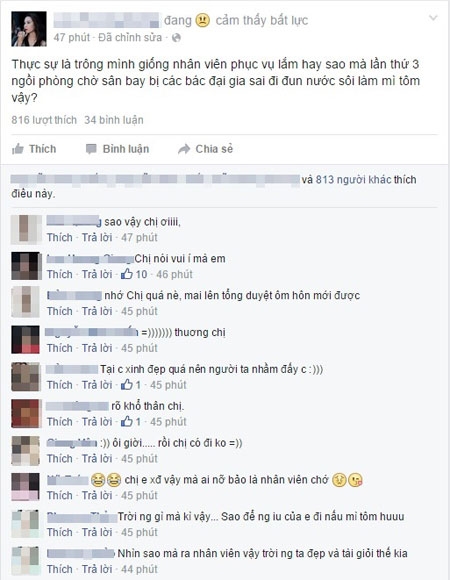Click the Bình luận speech bubble icon
Viewport: 450px width, 580px height.
[91, 149]
